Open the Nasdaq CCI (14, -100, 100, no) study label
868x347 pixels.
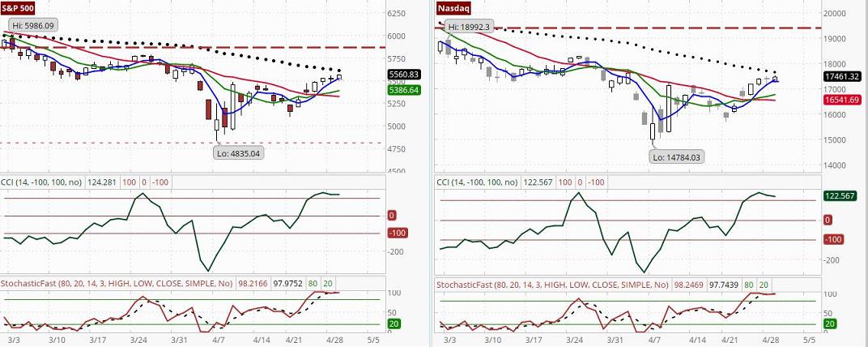tap(479, 182)
